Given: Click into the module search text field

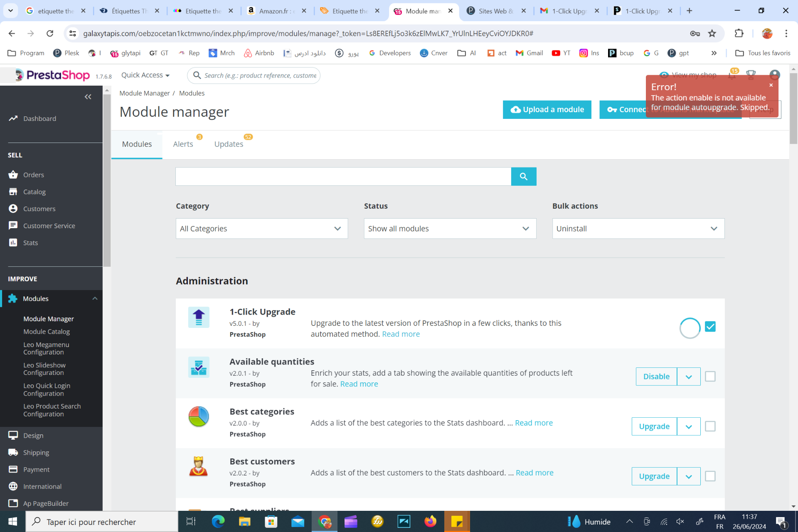Looking at the screenshot, I should coord(343,177).
